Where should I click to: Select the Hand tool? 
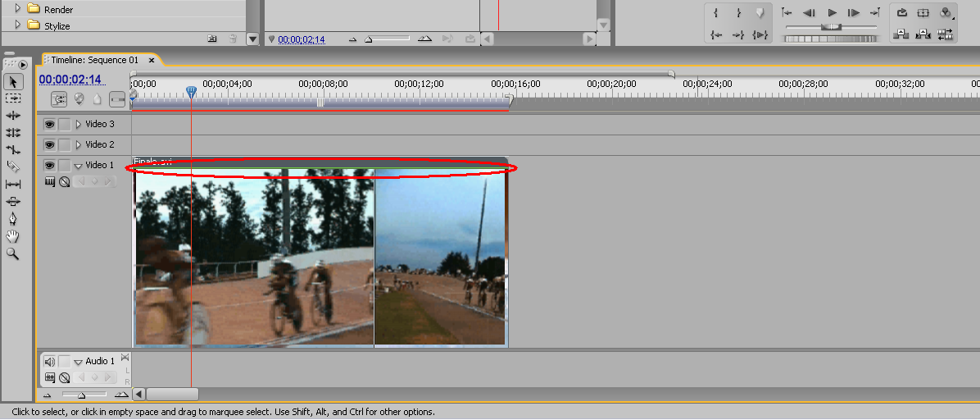tap(12, 236)
